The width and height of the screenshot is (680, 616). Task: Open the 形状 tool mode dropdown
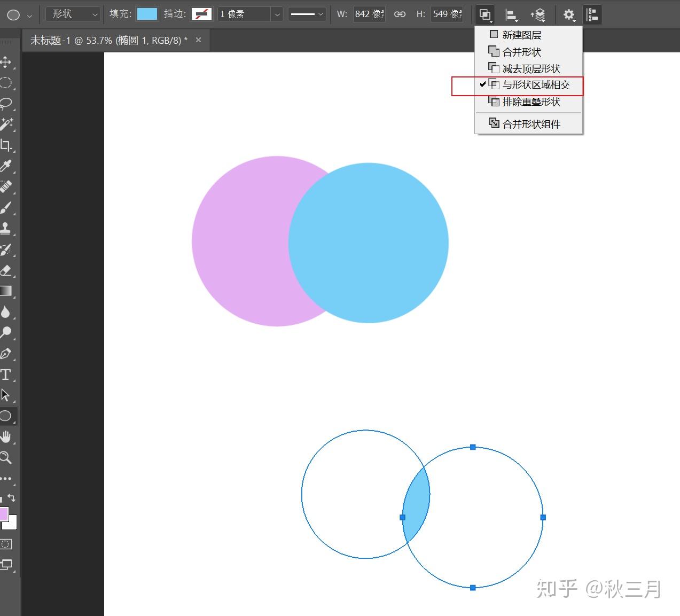click(73, 14)
